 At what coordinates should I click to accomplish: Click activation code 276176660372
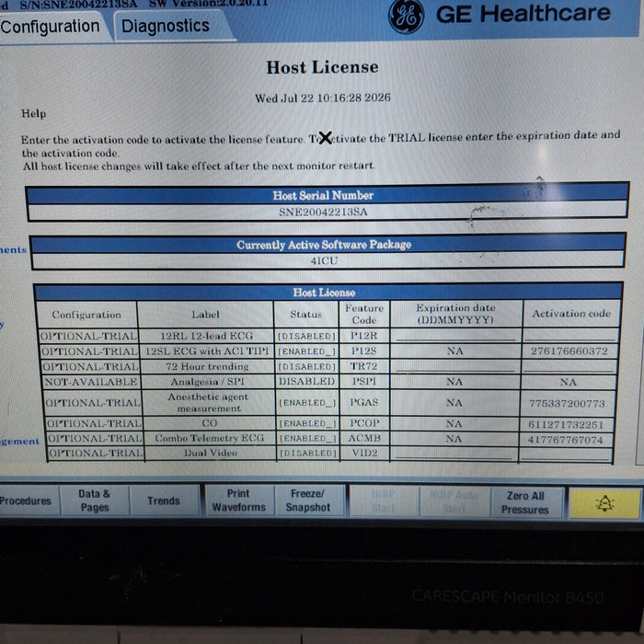(x=569, y=351)
